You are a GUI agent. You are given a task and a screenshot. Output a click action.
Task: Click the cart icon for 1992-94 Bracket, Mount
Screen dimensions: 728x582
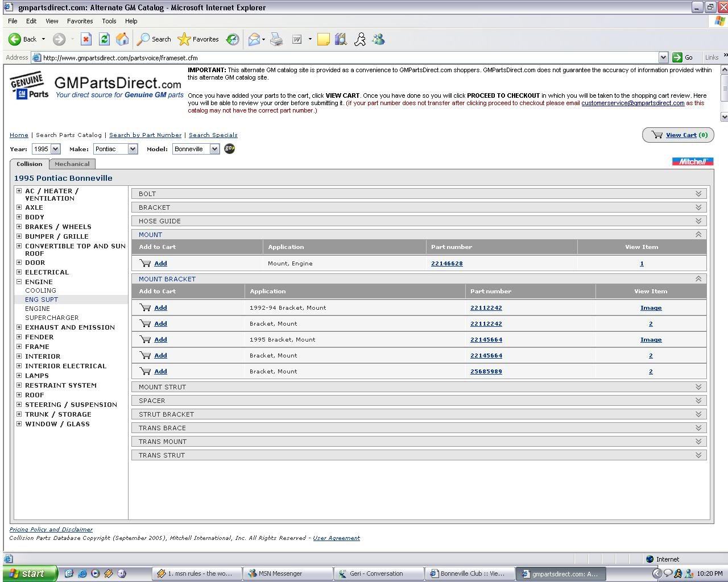tap(146, 307)
